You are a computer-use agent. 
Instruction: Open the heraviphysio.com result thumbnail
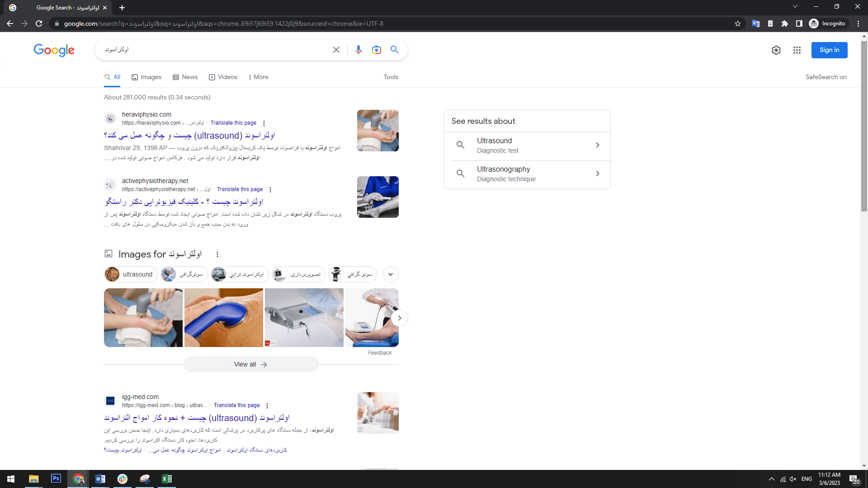pyautogui.click(x=378, y=131)
